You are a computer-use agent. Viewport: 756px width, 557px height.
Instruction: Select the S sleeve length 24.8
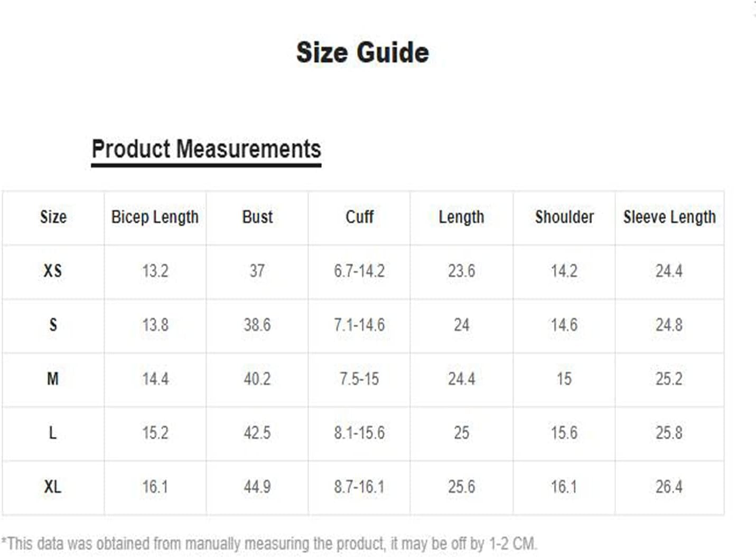[x=669, y=325]
